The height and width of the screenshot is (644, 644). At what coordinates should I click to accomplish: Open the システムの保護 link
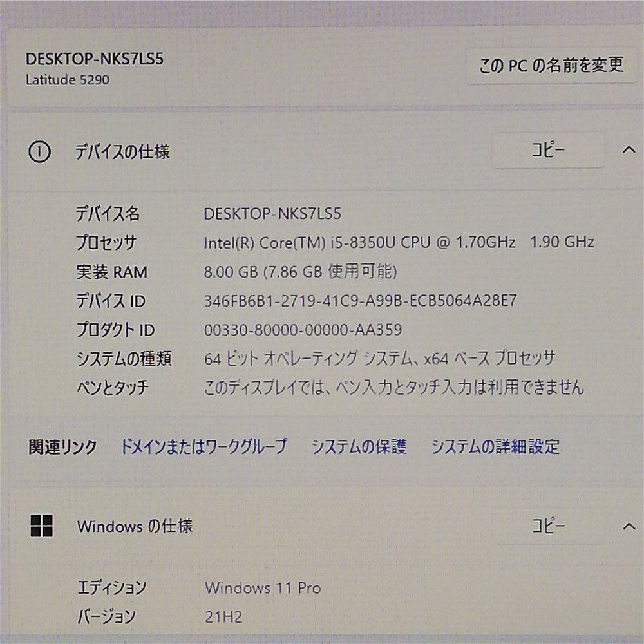[x=359, y=446]
